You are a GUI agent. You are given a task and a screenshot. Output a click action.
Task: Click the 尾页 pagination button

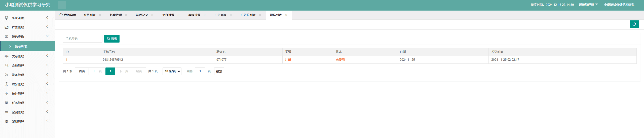pyautogui.click(x=139, y=71)
